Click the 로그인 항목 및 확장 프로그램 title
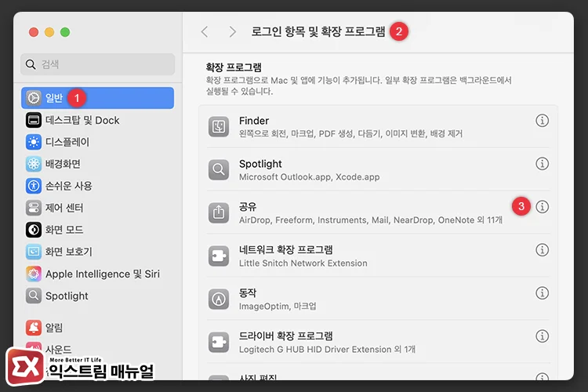The image size is (588, 392). pos(318,31)
